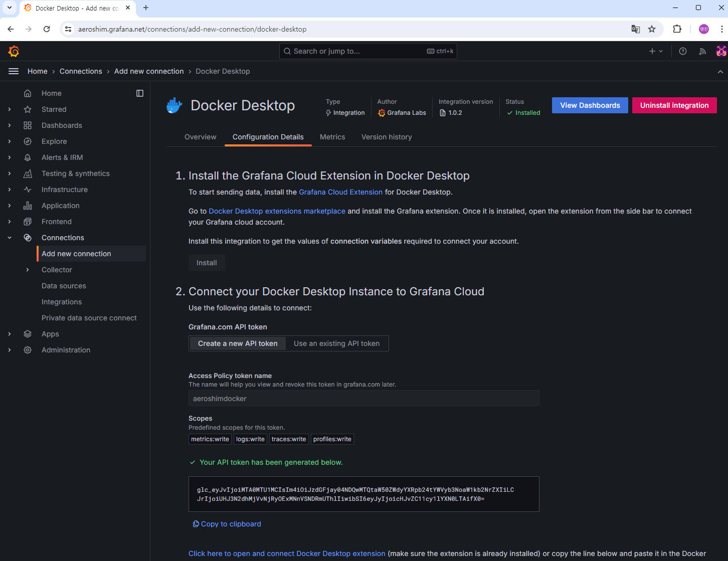This screenshot has width=728, height=561.
Task: Click the Access Policy token name field
Action: click(364, 399)
